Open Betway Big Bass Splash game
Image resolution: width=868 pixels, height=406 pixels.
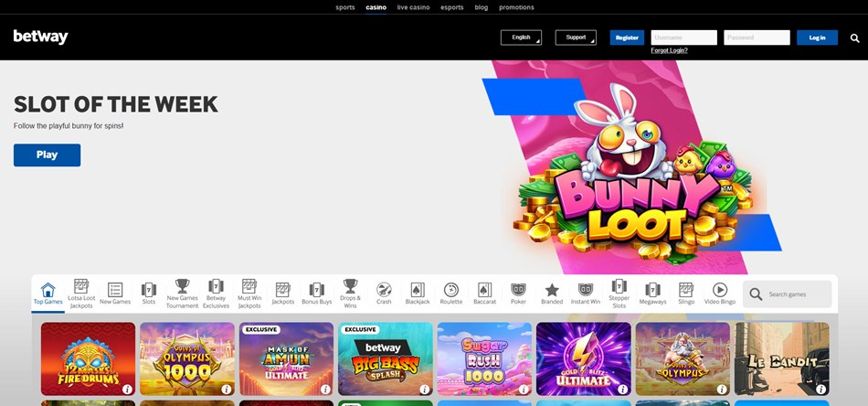coord(386,359)
